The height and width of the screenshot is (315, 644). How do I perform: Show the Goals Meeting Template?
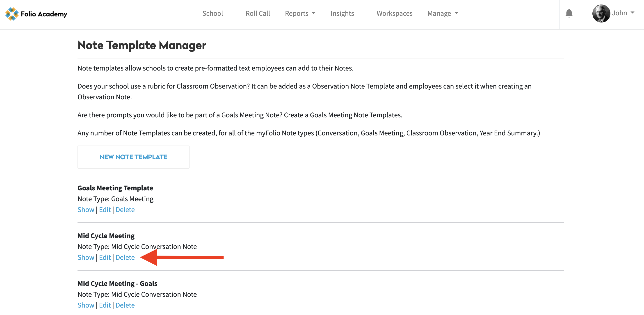pos(86,210)
